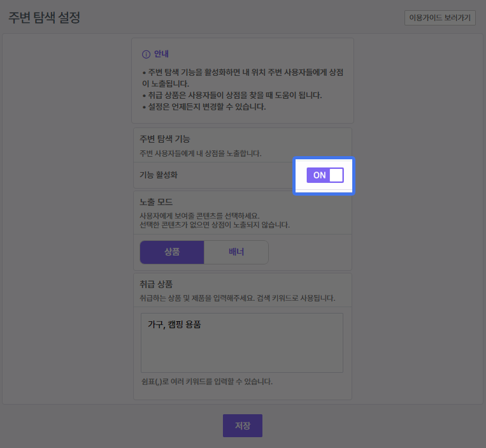The height and width of the screenshot is (448, 486).
Task: Click the white knob of the ON switch
Action: [x=336, y=175]
